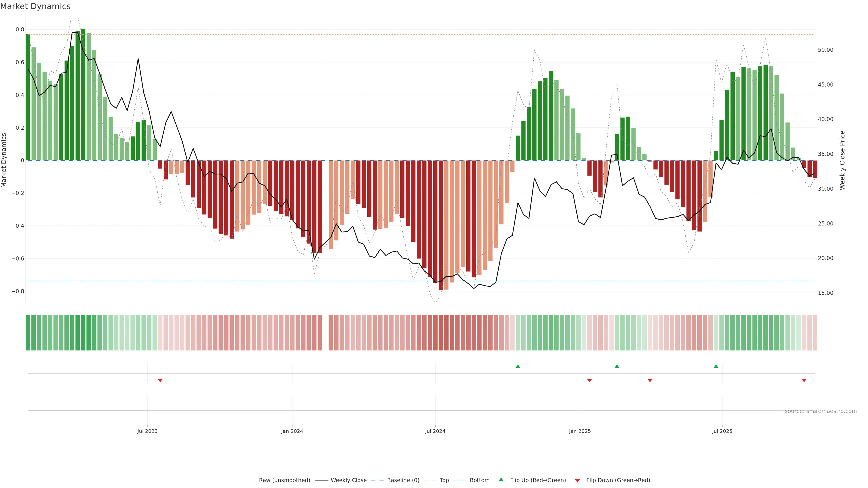Viewport: 868px width, 488px height.
Task: Click the Jan 2025 x-axis label
Action: [x=580, y=431]
